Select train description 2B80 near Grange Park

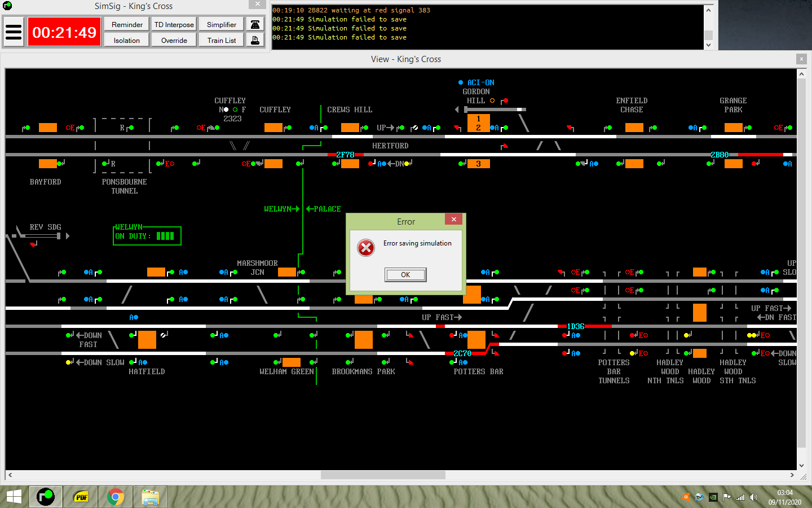click(720, 155)
